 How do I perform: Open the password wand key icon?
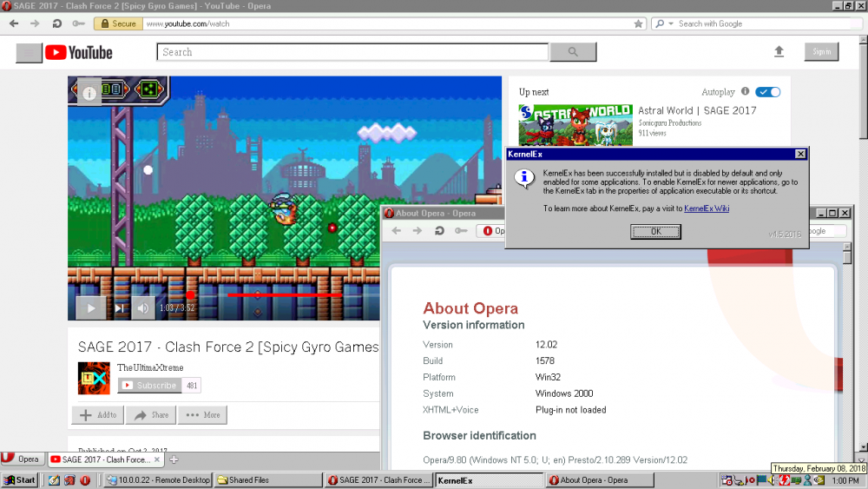pos(78,23)
